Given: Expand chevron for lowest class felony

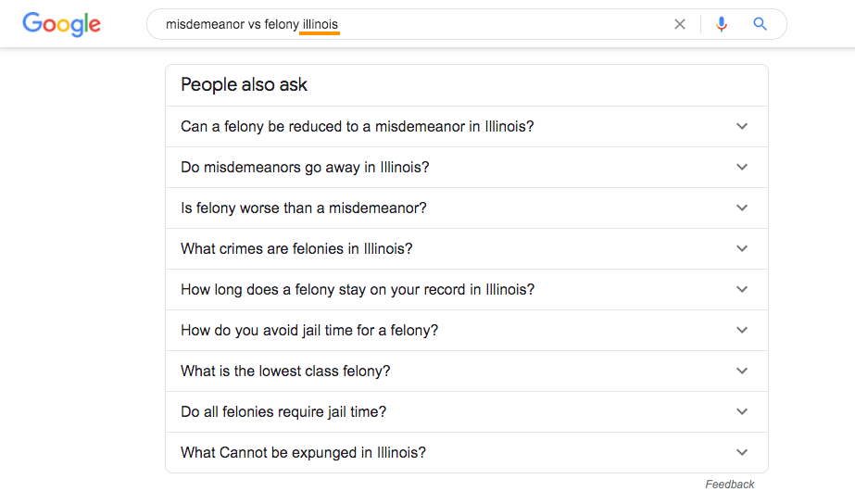Looking at the screenshot, I should [742, 371].
